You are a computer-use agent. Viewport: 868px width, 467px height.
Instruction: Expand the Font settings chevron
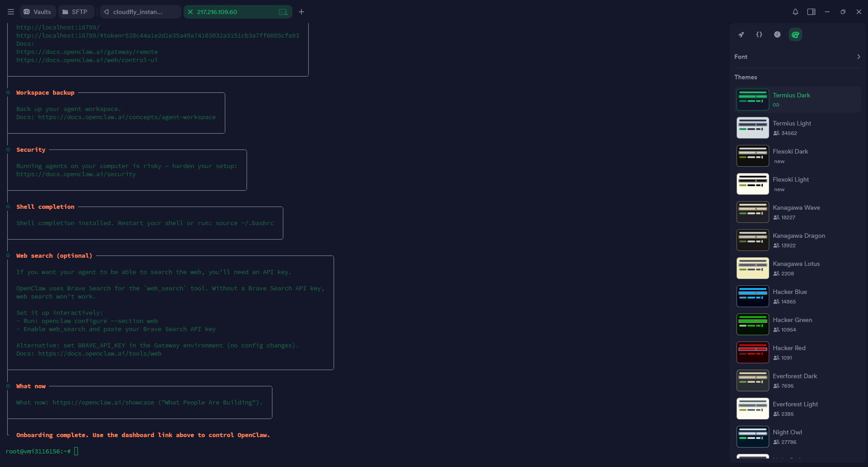[858, 57]
